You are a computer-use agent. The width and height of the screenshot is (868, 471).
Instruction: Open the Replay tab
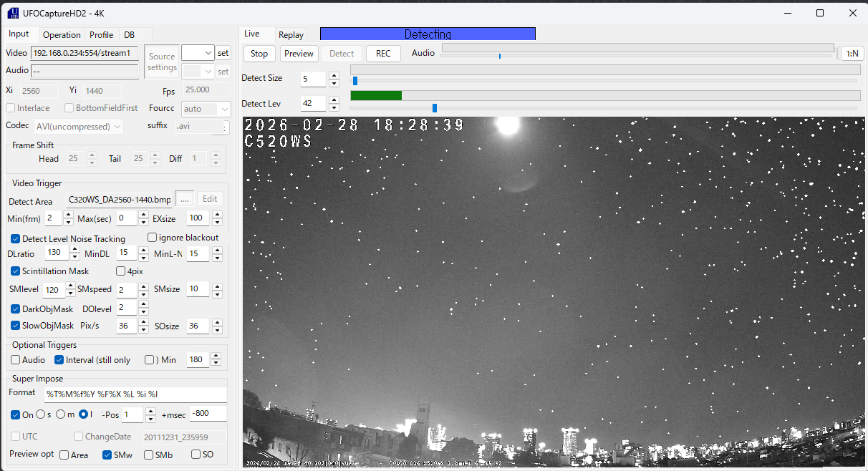291,35
